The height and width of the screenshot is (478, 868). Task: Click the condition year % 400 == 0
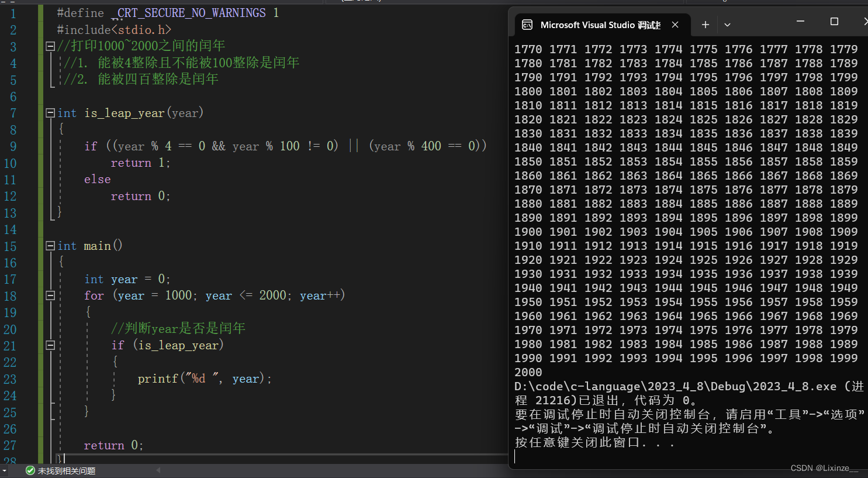(426, 146)
